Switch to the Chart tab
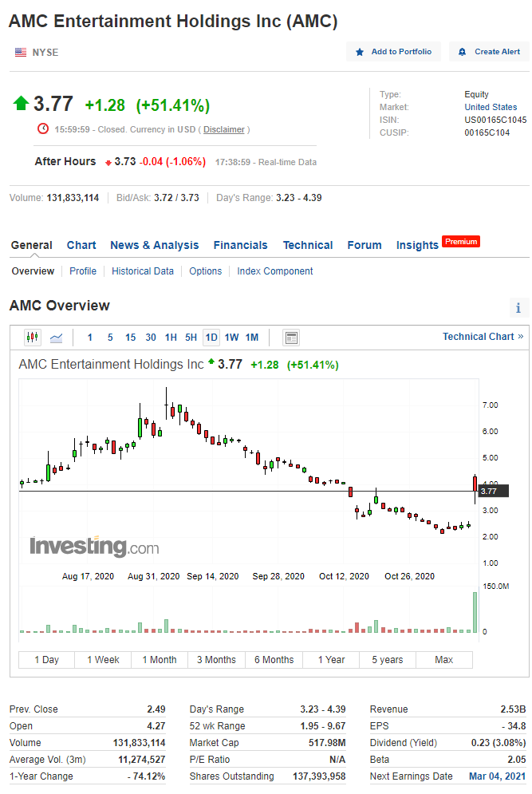Viewport: 532px width, 794px height. [81, 245]
